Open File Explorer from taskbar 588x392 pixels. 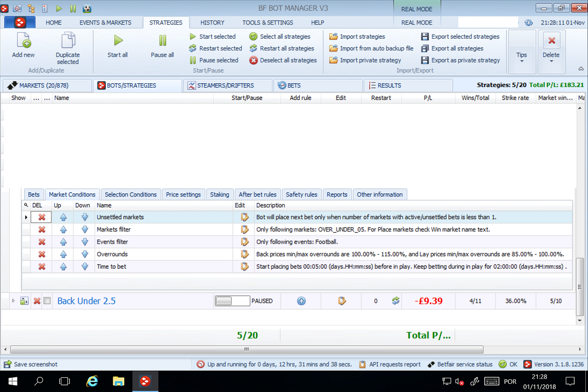click(x=118, y=382)
